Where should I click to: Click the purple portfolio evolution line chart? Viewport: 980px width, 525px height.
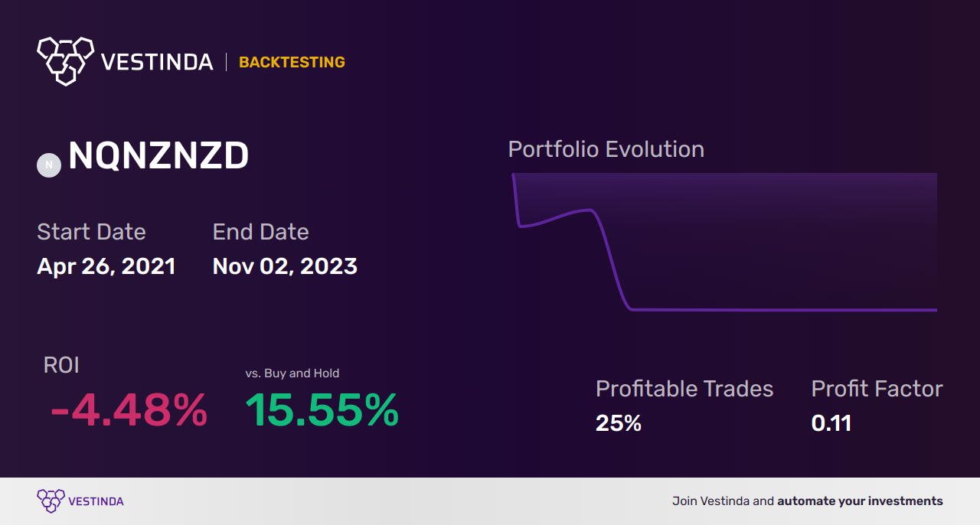click(724, 242)
